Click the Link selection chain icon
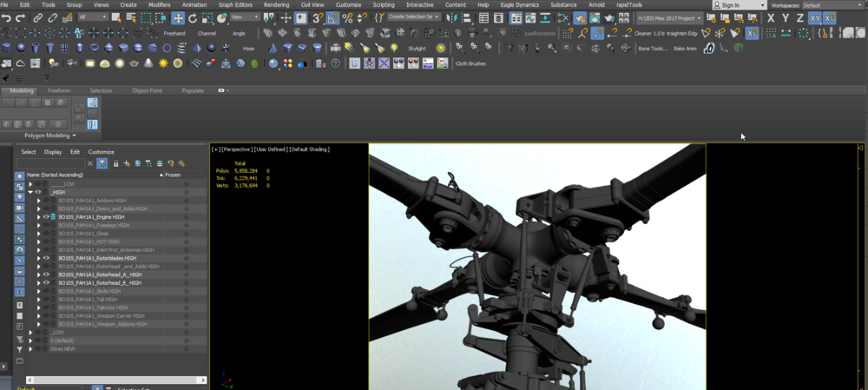Viewport: 868px width, 390px height. click(x=38, y=18)
